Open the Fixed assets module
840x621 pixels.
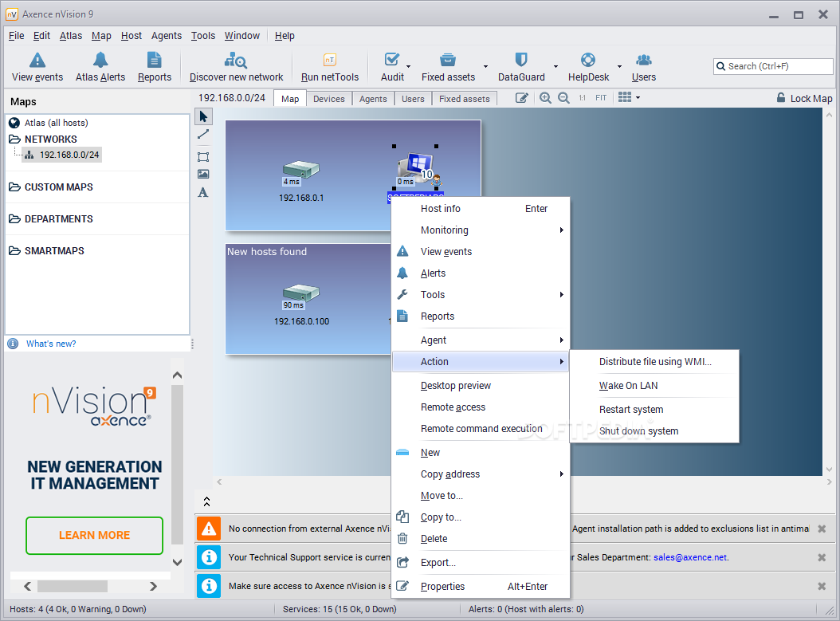448,67
